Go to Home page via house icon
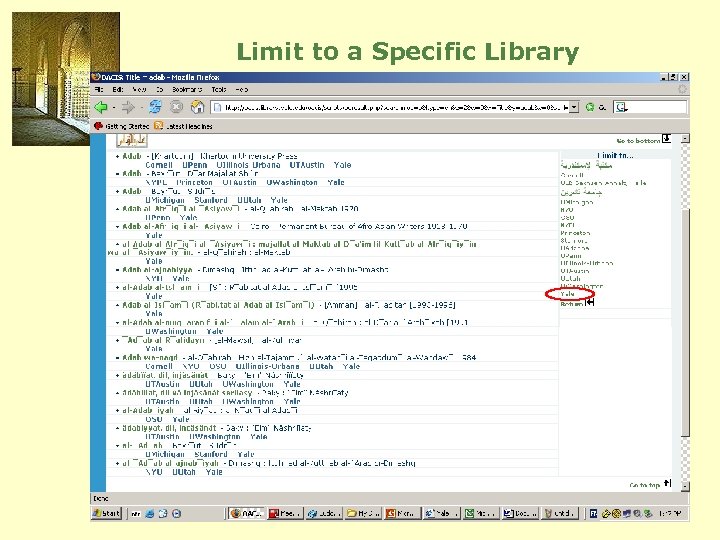 click(x=197, y=107)
